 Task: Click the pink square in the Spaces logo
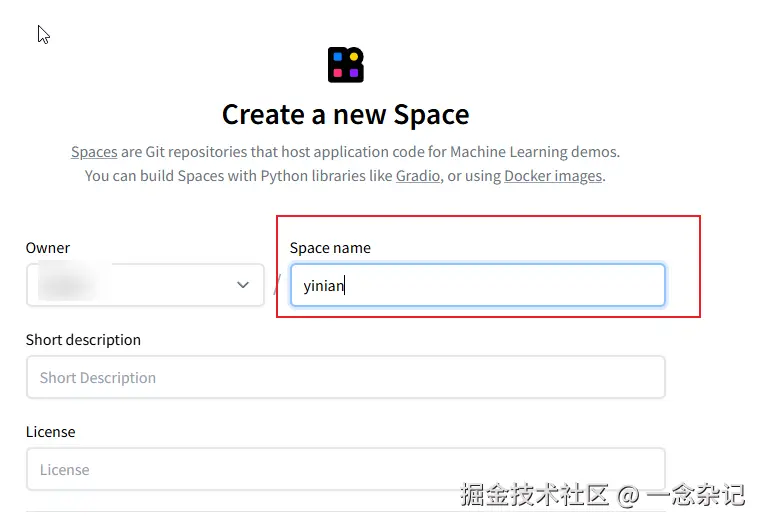pyautogui.click(x=338, y=73)
